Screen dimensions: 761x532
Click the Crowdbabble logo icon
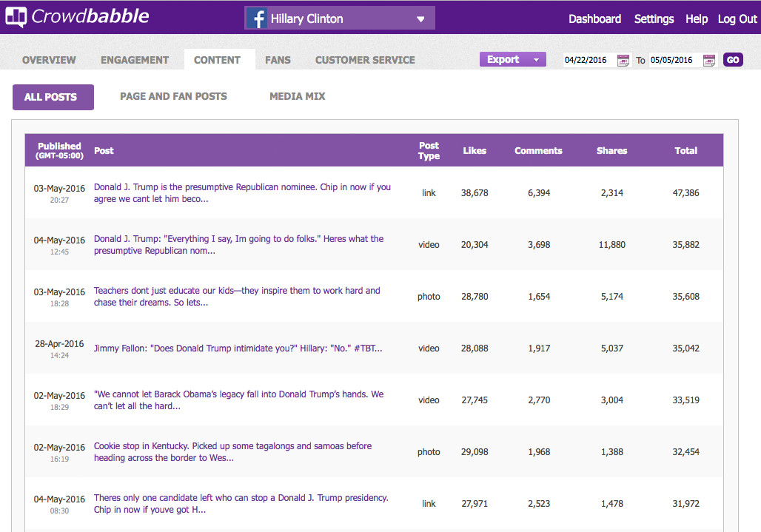16,17
